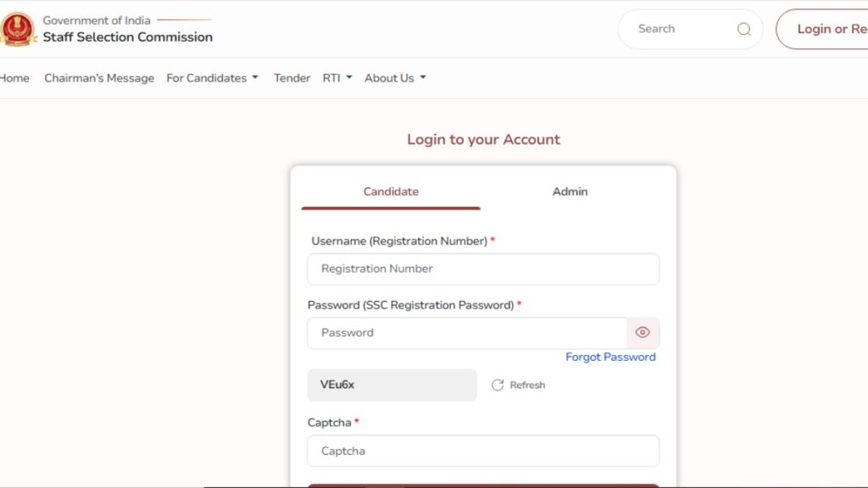
Task: Click the Search box in header
Action: 678,30
